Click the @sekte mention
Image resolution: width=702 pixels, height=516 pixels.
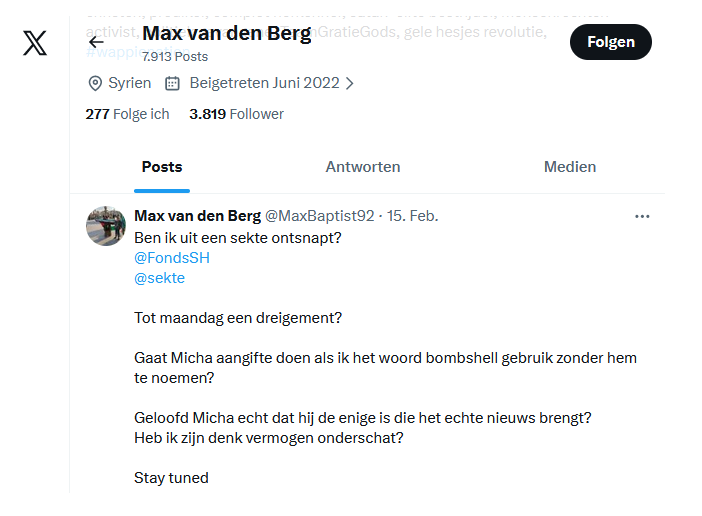point(159,278)
